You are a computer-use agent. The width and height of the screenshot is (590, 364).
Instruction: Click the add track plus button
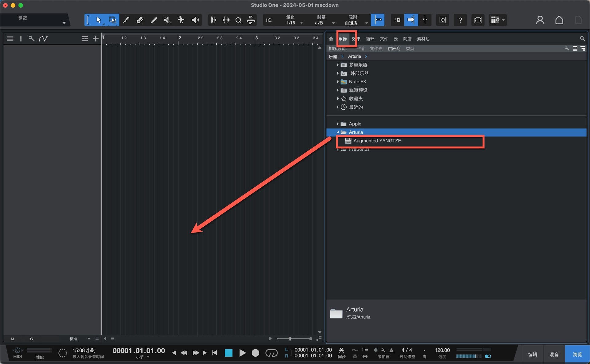click(x=96, y=38)
